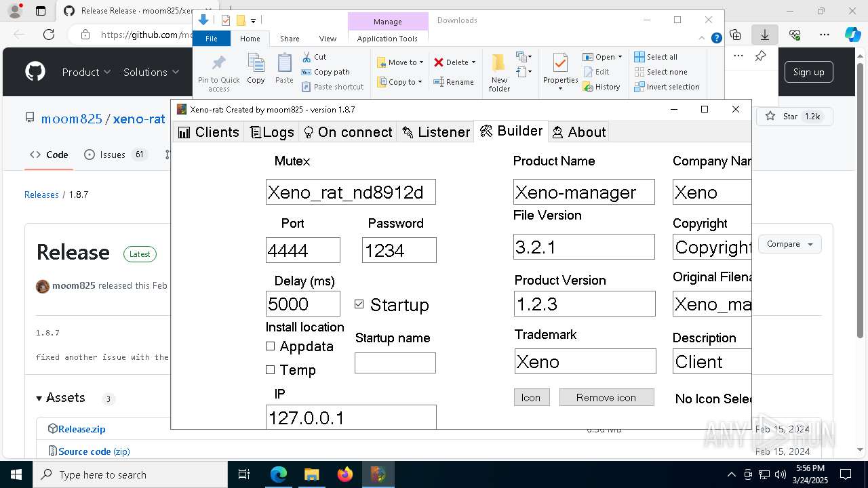Viewport: 868px width, 488px height.
Task: Open the Issues tab on GitHub
Action: [x=115, y=155]
